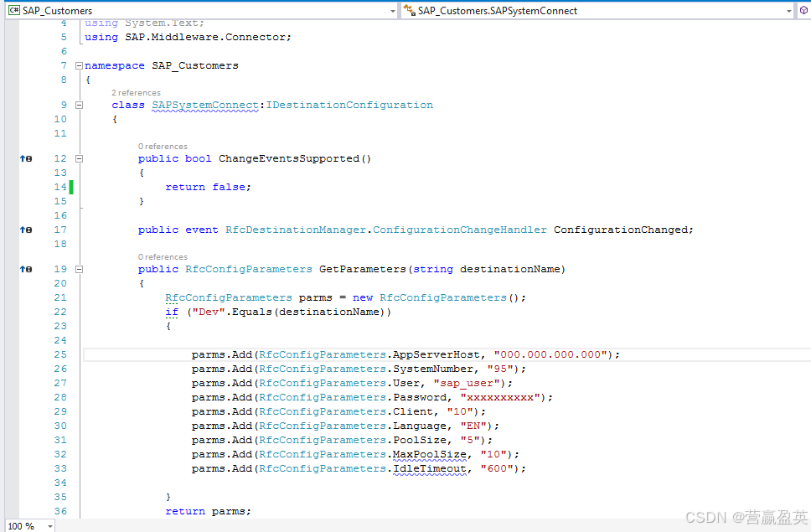The height and width of the screenshot is (532, 811).
Task: Click the interface-implementation glyph beside line 12
Action: pyautogui.click(x=25, y=158)
